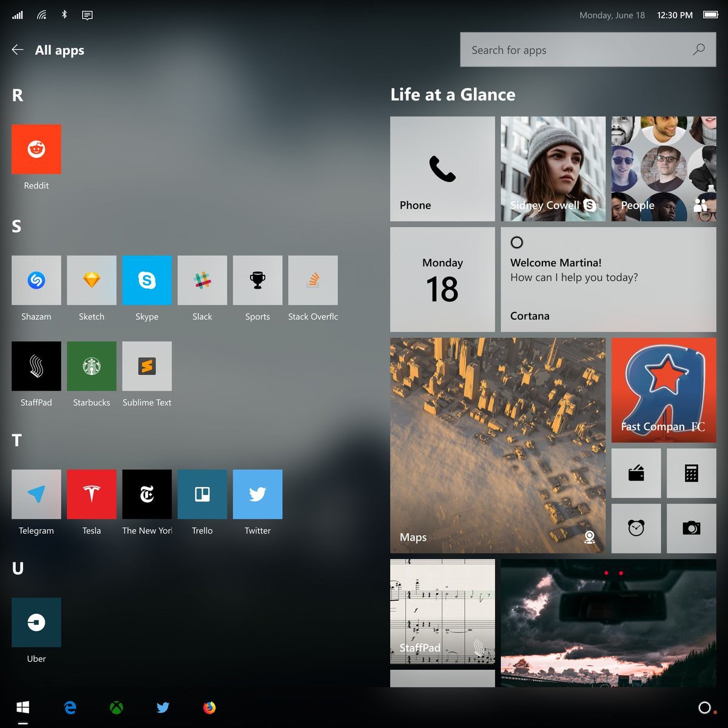728x728 pixels.
Task: Open the stormy sky photo tile
Action: coord(608,623)
